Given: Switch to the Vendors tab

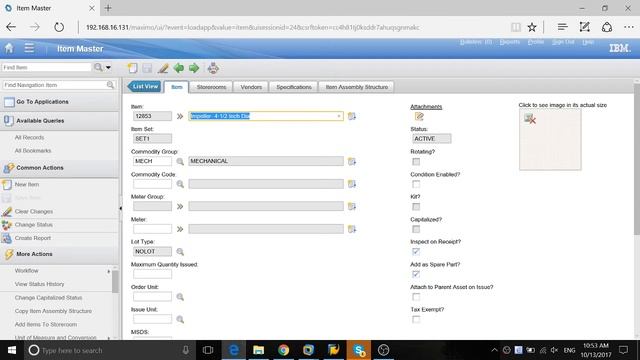Looking at the screenshot, I should coord(251,87).
